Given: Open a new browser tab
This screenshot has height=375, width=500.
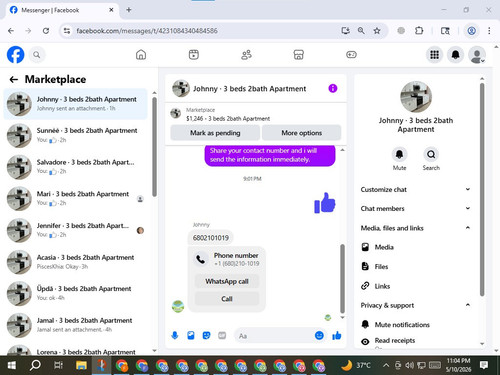Looking at the screenshot, I should (129, 10).
